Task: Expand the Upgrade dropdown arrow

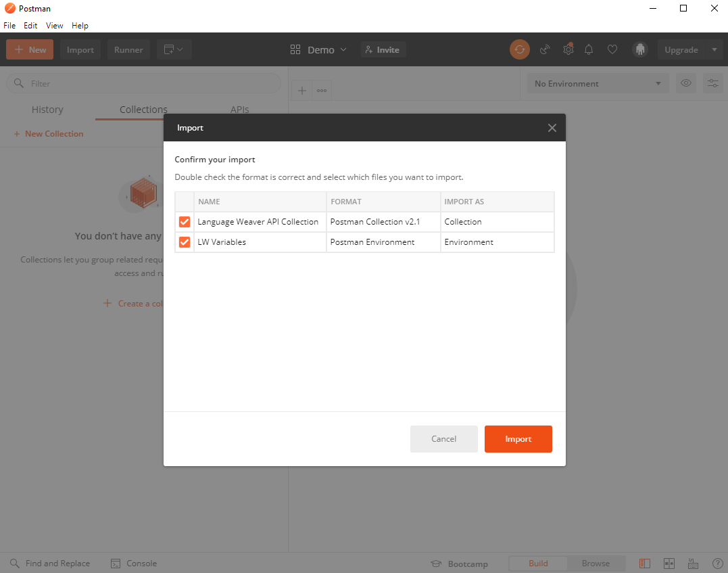Action: click(x=714, y=50)
